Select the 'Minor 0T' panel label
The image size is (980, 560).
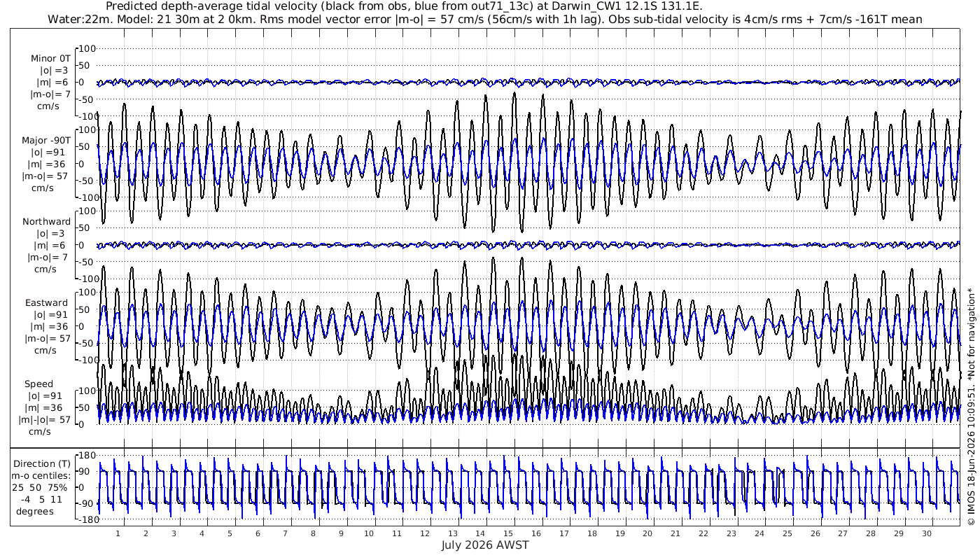[x=50, y=59]
